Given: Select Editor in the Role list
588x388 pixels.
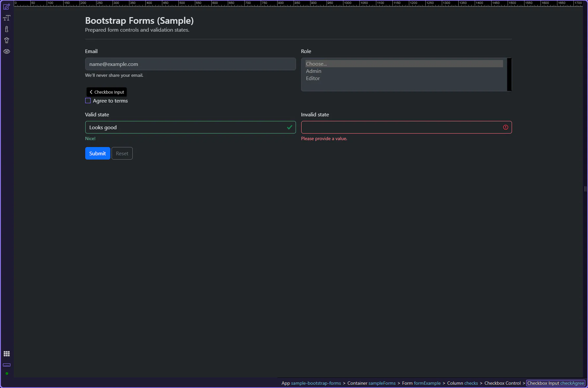Looking at the screenshot, I should pos(313,78).
